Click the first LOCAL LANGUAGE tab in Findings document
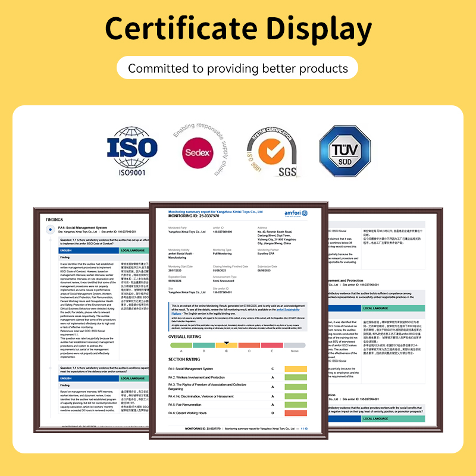The width and height of the screenshot is (476, 476). [134, 250]
